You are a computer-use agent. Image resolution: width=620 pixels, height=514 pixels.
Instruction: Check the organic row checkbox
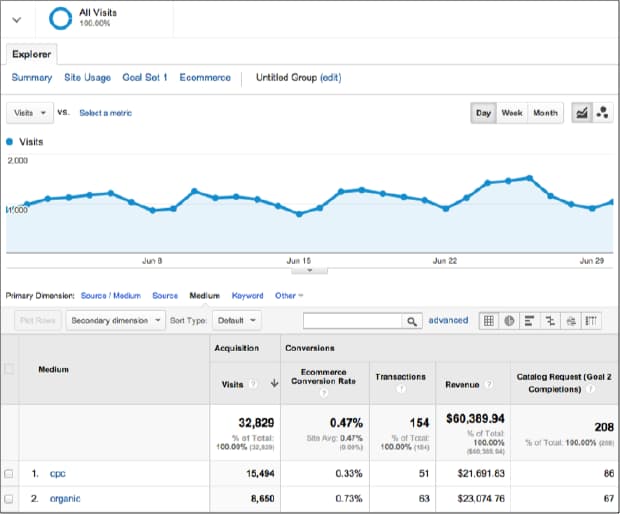(9, 498)
